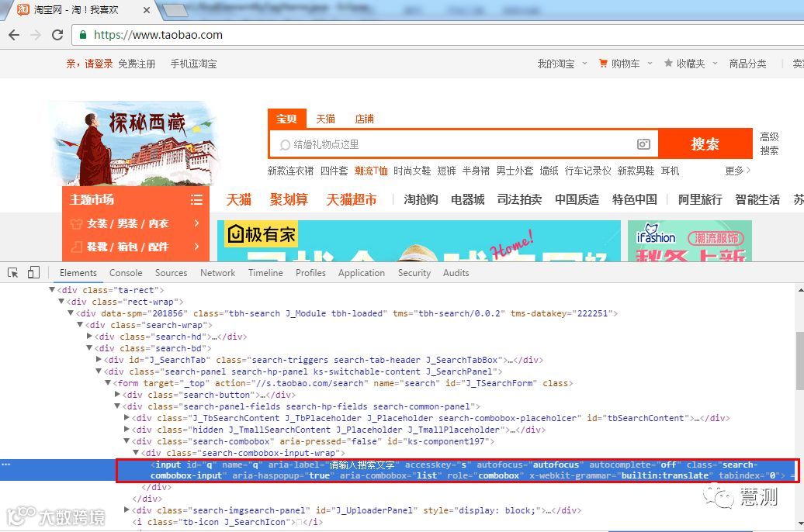
Task: Click the 商品分类 link
Action: (x=747, y=64)
